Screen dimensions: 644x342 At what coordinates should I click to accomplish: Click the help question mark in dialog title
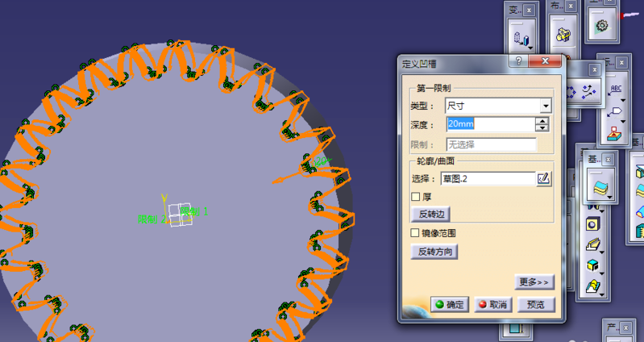(x=518, y=61)
